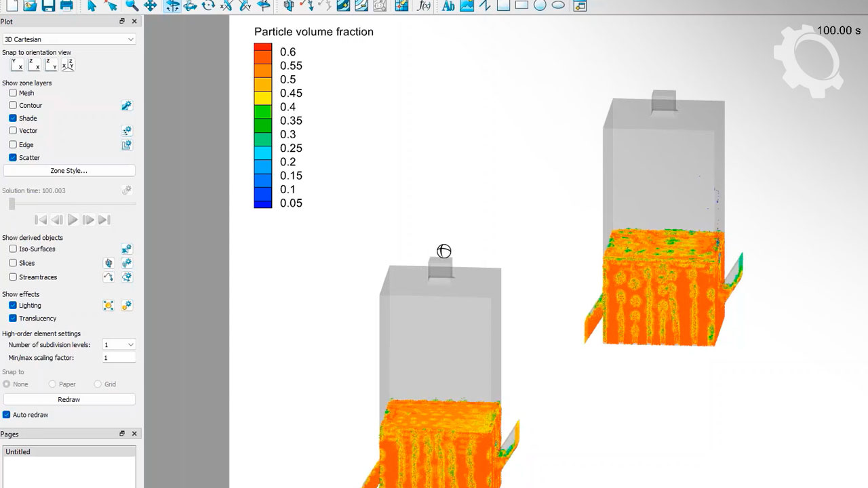This screenshot has height=488, width=868.
Task: Enable the Slices derived object
Action: (13, 263)
